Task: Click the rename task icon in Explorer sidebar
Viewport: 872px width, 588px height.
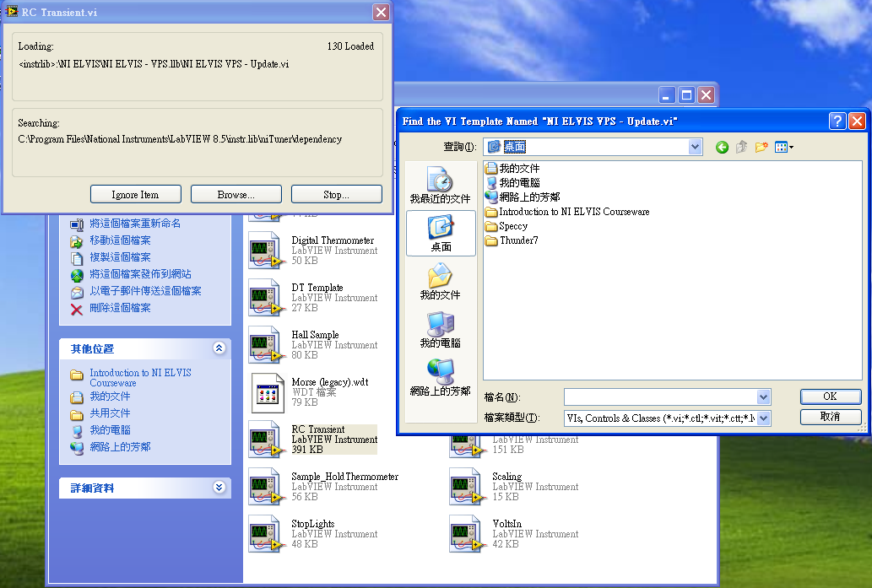Action: click(x=77, y=224)
